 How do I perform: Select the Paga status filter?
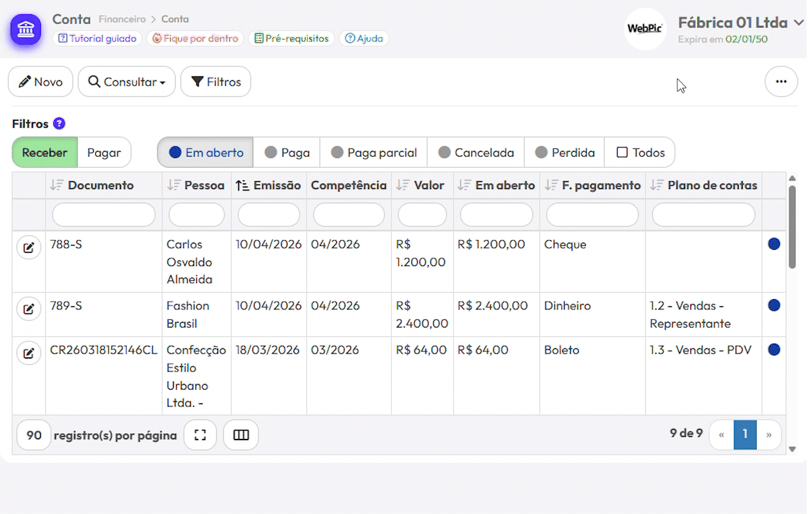pos(287,153)
